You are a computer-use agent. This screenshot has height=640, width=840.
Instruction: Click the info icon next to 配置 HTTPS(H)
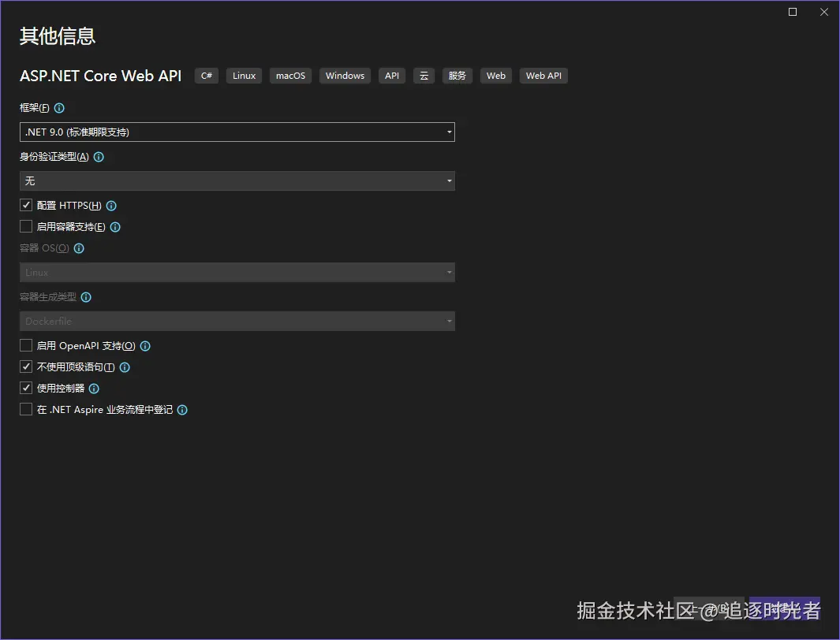(111, 206)
